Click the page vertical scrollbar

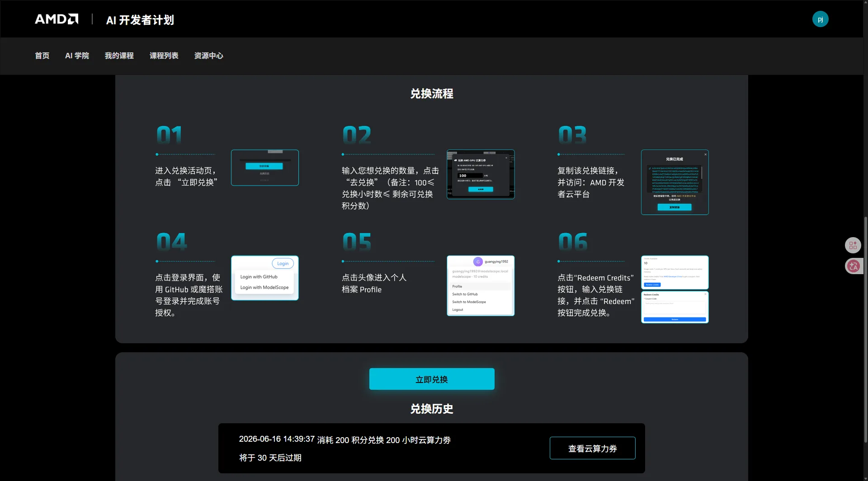click(x=865, y=330)
